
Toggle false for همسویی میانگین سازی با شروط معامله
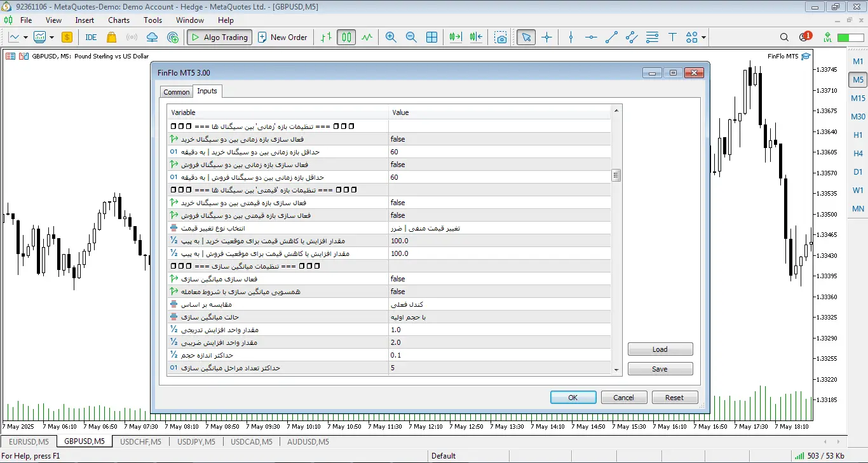click(499, 292)
